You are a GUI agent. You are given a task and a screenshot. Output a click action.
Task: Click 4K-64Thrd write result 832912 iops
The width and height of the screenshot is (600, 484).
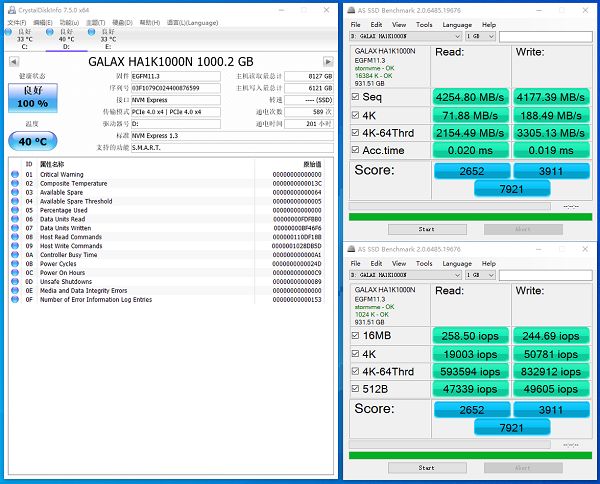(551, 372)
